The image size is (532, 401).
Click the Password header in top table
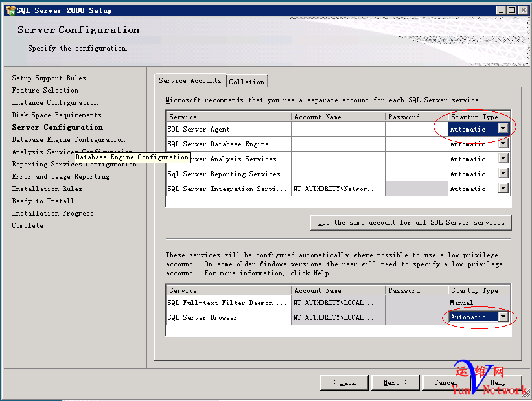(417, 117)
